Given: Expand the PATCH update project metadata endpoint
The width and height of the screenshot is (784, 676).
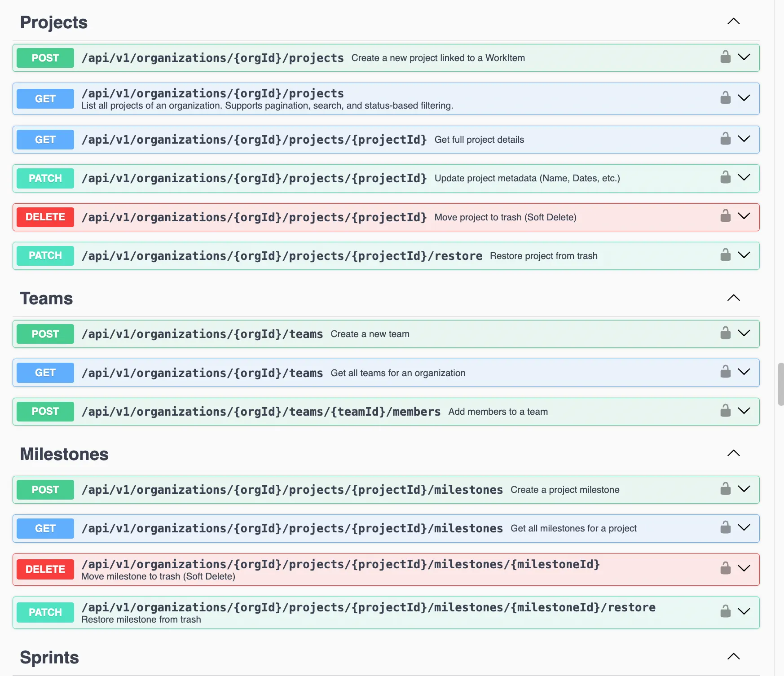Looking at the screenshot, I should (744, 178).
